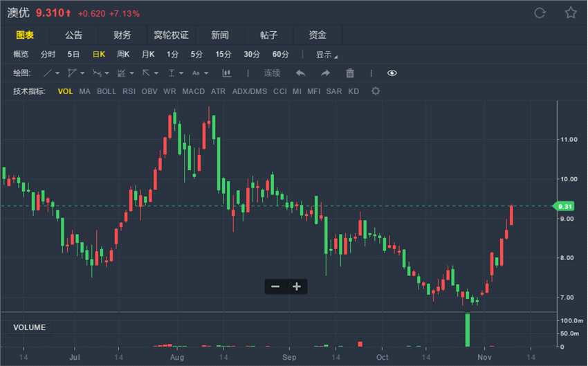588x366 pixels.
Task: Enable the ADX/DMS indicator
Action: point(250,91)
